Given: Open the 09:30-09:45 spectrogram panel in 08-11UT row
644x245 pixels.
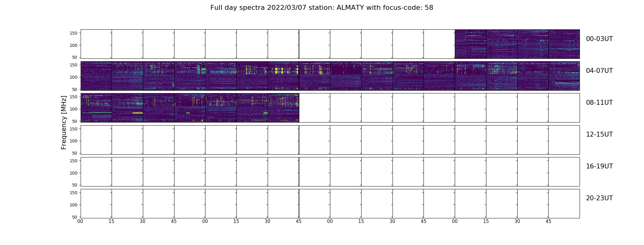Looking at the screenshot, I should point(283,108).
